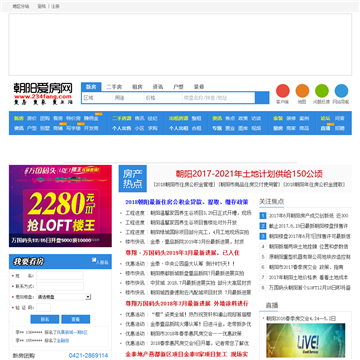Viewport: 360px width, 360px height.
Task: Open the first 工程进度 news row
Action: pos(188,213)
